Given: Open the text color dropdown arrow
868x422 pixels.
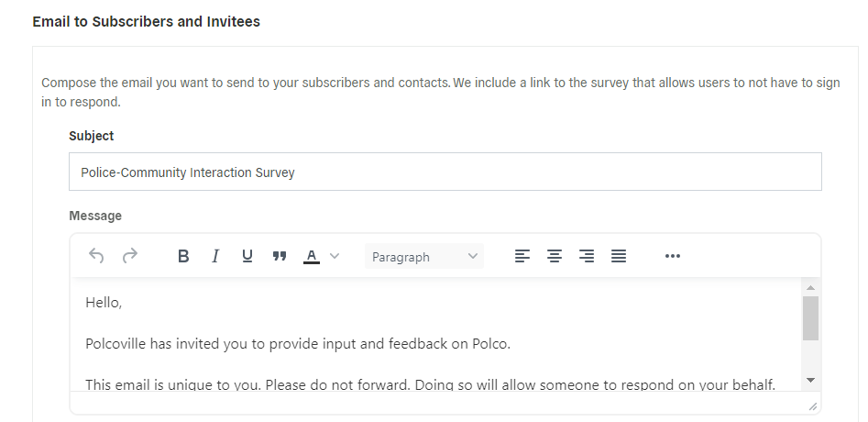Looking at the screenshot, I should (335, 257).
